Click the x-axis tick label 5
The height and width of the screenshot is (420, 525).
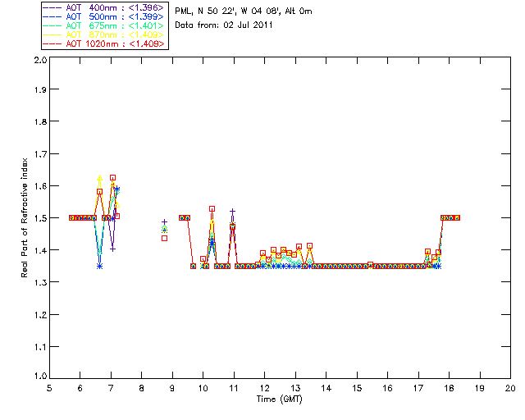(49, 388)
